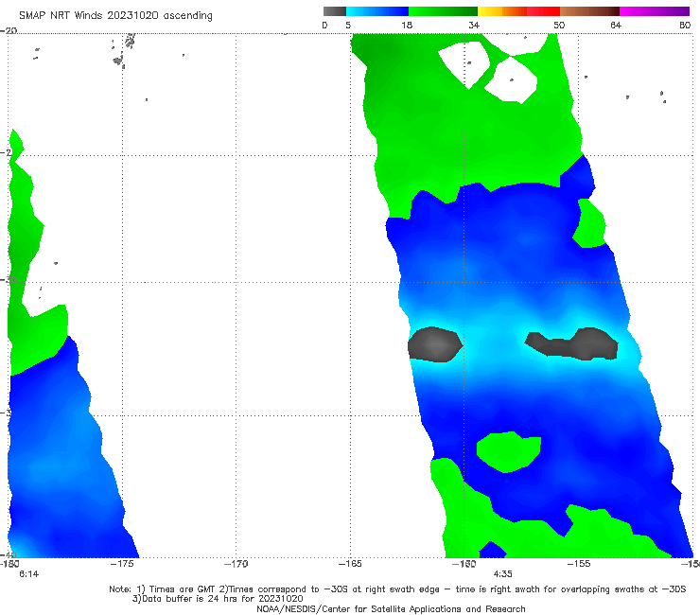
Task: Click the brown 50-64 color bar segment
Action: pos(589,11)
